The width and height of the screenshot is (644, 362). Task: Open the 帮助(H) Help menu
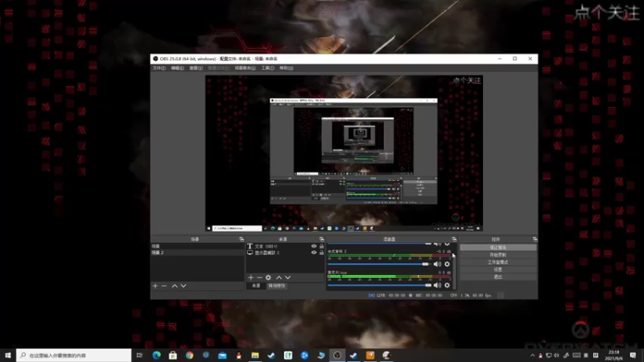click(287, 68)
